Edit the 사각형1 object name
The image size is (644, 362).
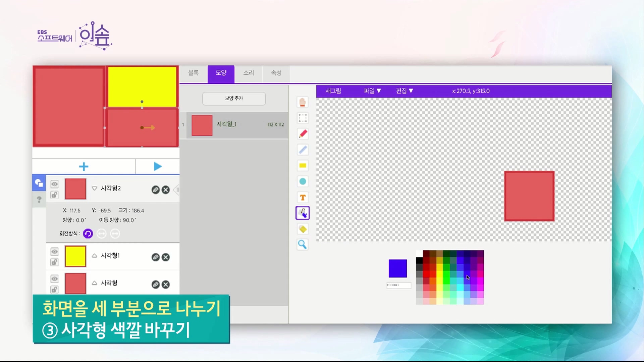(x=156, y=257)
